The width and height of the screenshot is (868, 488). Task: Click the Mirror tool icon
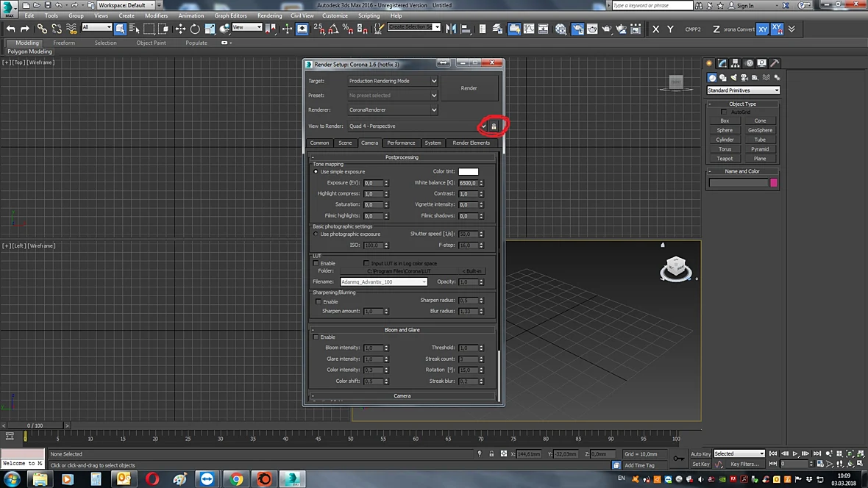point(451,29)
